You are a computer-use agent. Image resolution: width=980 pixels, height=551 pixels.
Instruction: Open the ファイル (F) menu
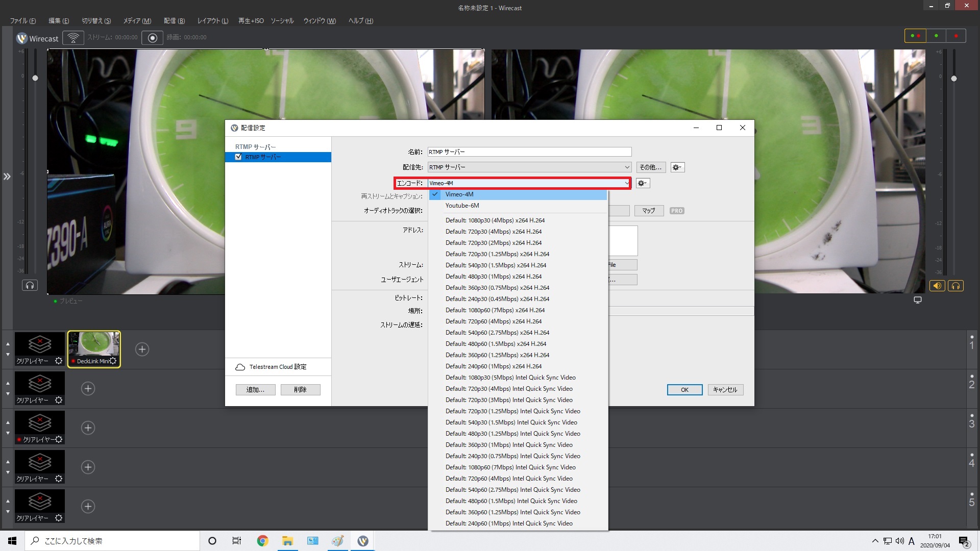[x=23, y=21]
